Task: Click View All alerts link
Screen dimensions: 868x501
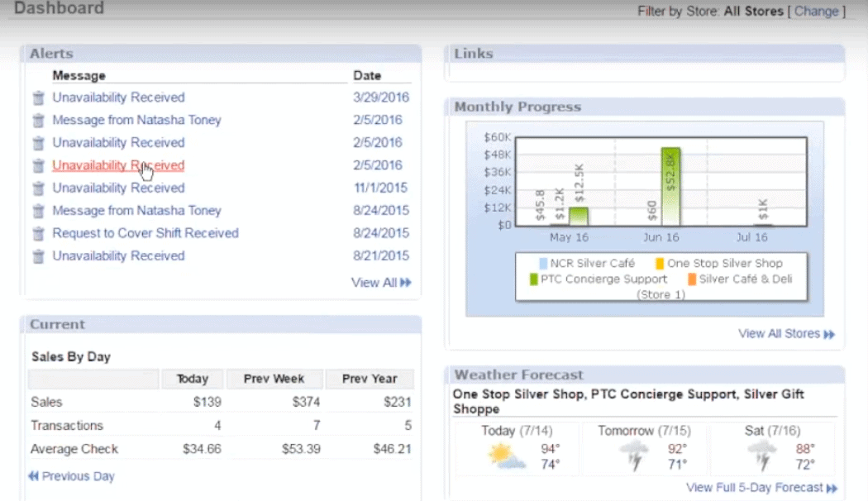Action: [381, 283]
